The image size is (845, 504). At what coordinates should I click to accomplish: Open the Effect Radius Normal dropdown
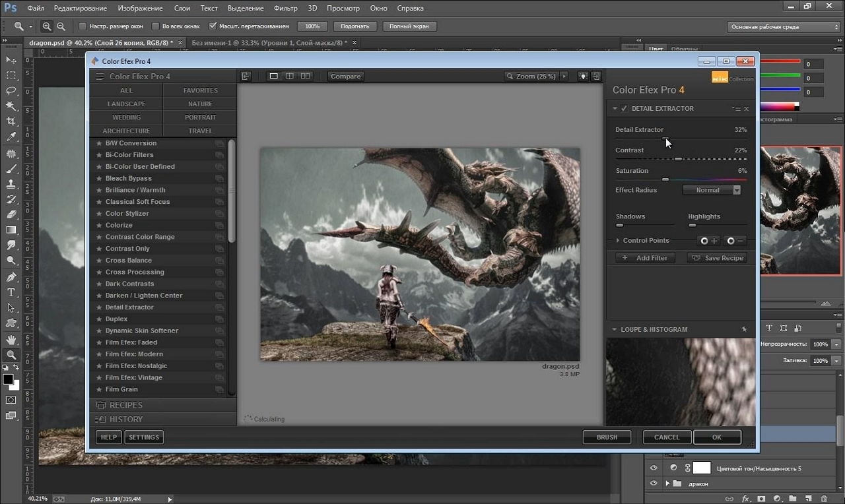[712, 190]
